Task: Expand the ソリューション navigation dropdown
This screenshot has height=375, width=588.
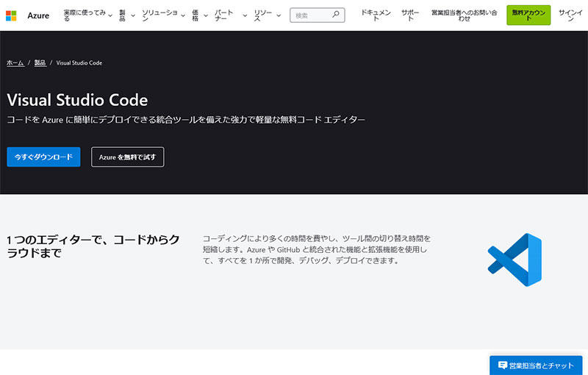Action: [x=163, y=15]
